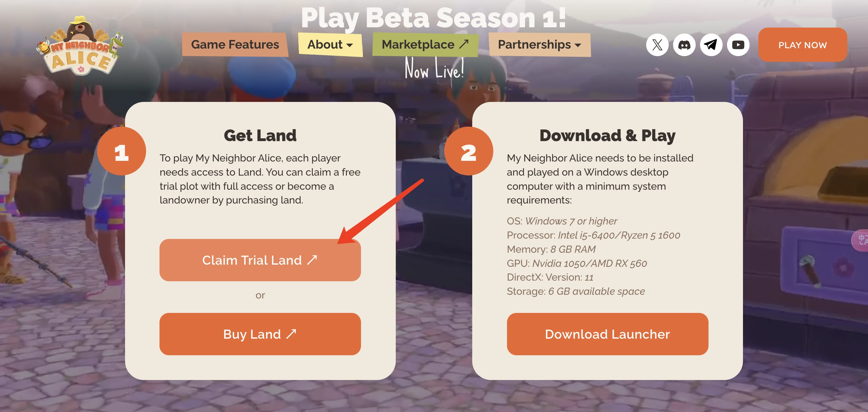Expand the Partnerships dropdown menu
Viewport: 868px width, 412px height.
pyautogui.click(x=540, y=45)
